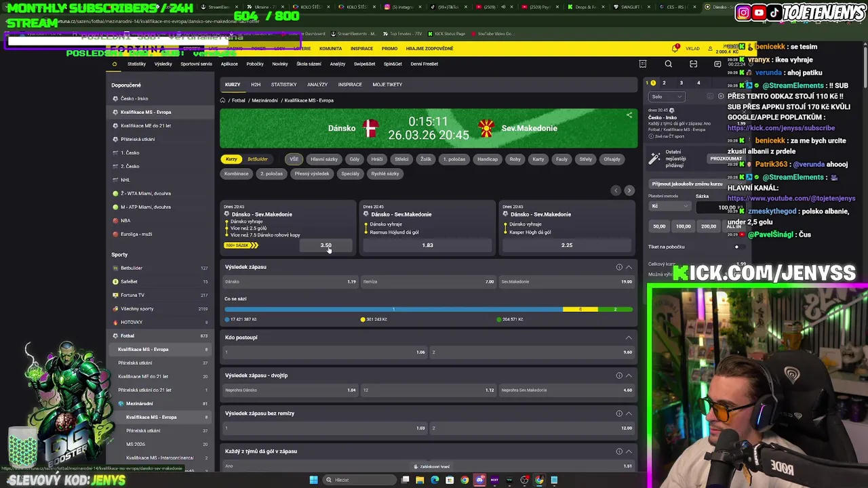The width and height of the screenshot is (868, 488).
Task: Set stake to 200,00
Action: (709, 226)
